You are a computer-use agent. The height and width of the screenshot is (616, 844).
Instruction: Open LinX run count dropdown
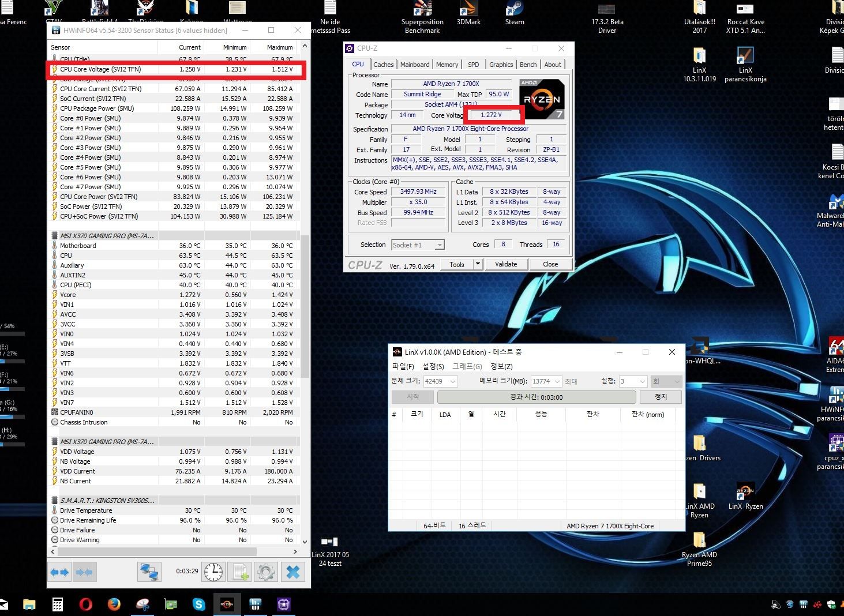tap(633, 381)
